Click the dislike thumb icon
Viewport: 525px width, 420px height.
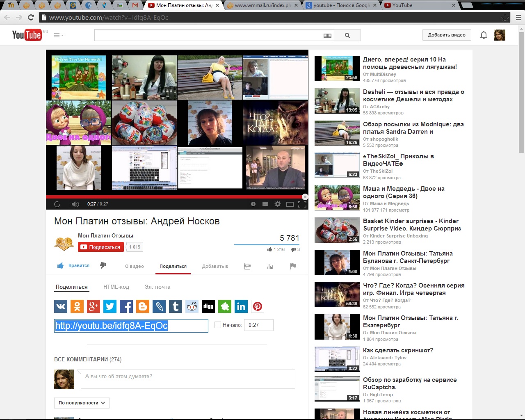point(103,265)
